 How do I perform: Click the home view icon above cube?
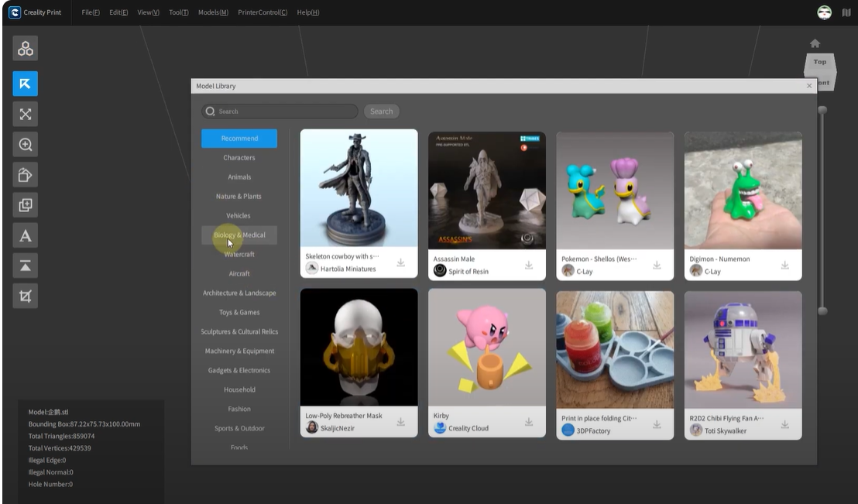pyautogui.click(x=815, y=43)
